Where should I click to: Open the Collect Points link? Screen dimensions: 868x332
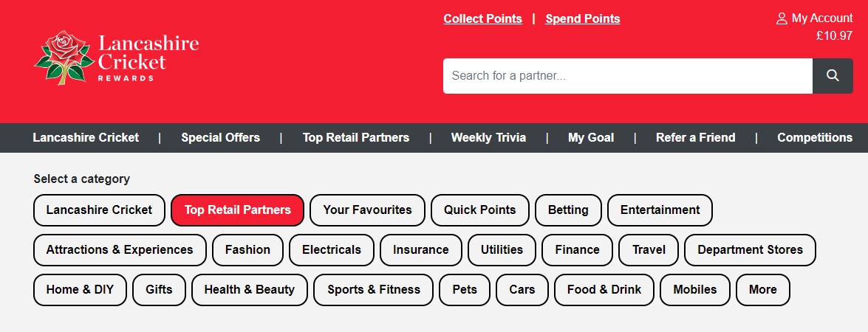(x=482, y=18)
